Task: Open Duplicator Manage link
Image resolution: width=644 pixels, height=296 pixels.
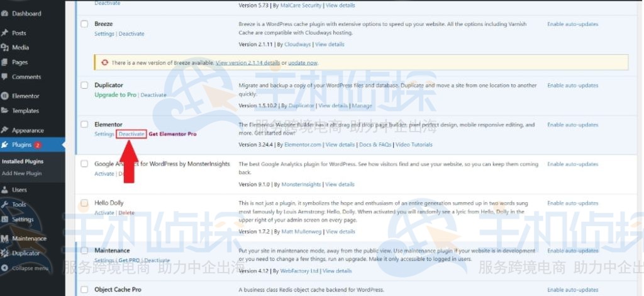Action: point(362,106)
